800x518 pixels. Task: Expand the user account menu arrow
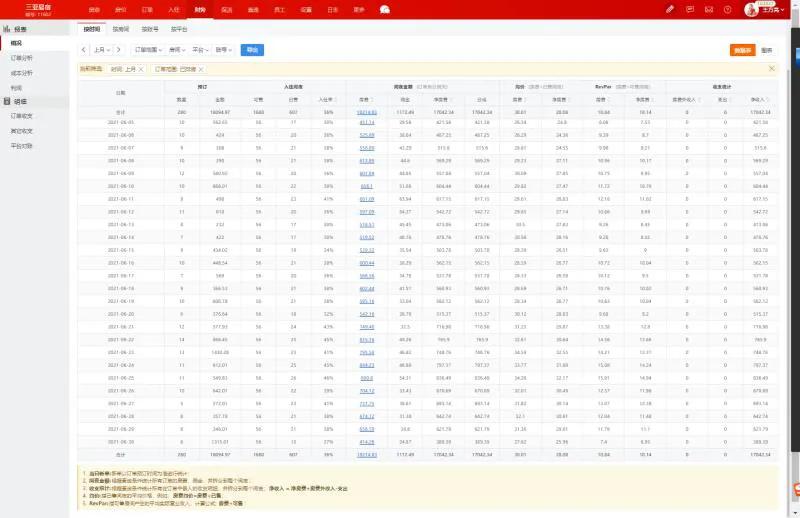783,10
